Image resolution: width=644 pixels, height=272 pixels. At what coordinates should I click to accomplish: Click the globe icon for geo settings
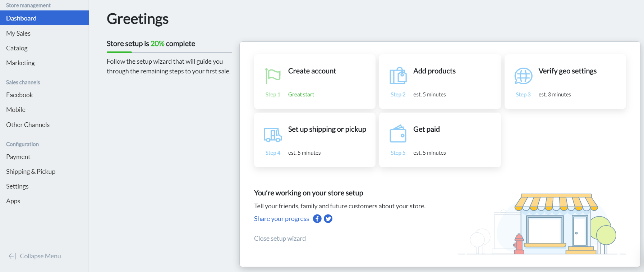click(x=523, y=76)
